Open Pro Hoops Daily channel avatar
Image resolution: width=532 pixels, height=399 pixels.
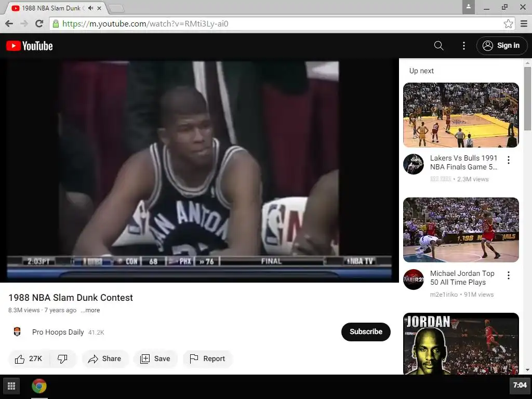17,332
